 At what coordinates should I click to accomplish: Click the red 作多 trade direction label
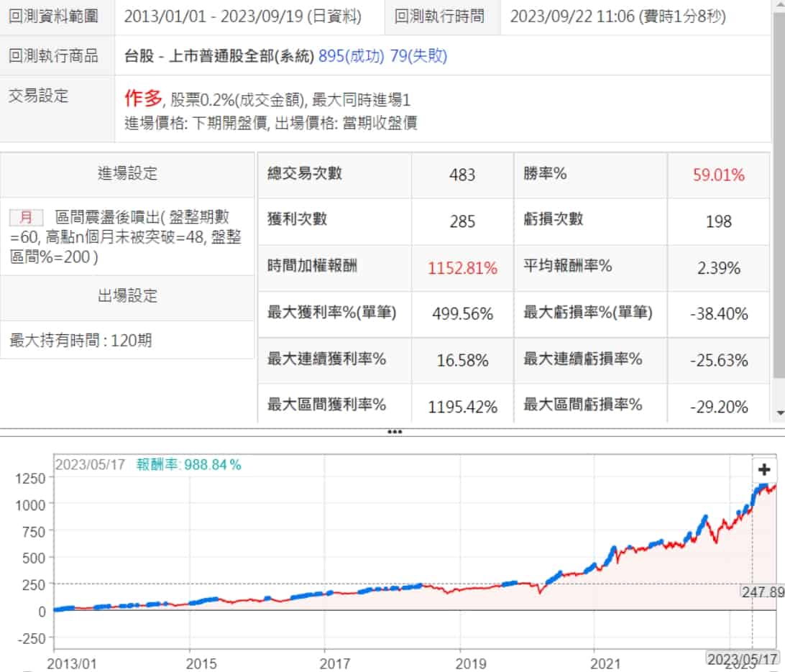tap(143, 98)
